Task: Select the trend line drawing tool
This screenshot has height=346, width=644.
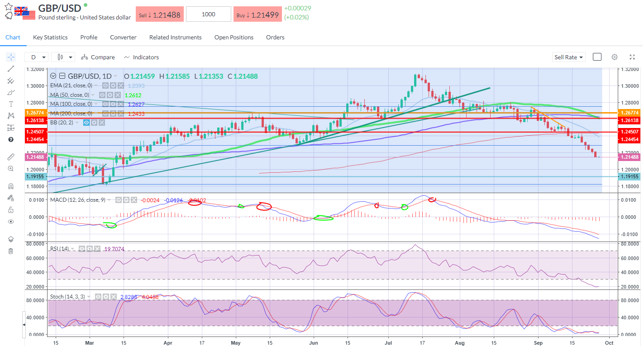Action: pos(11,69)
